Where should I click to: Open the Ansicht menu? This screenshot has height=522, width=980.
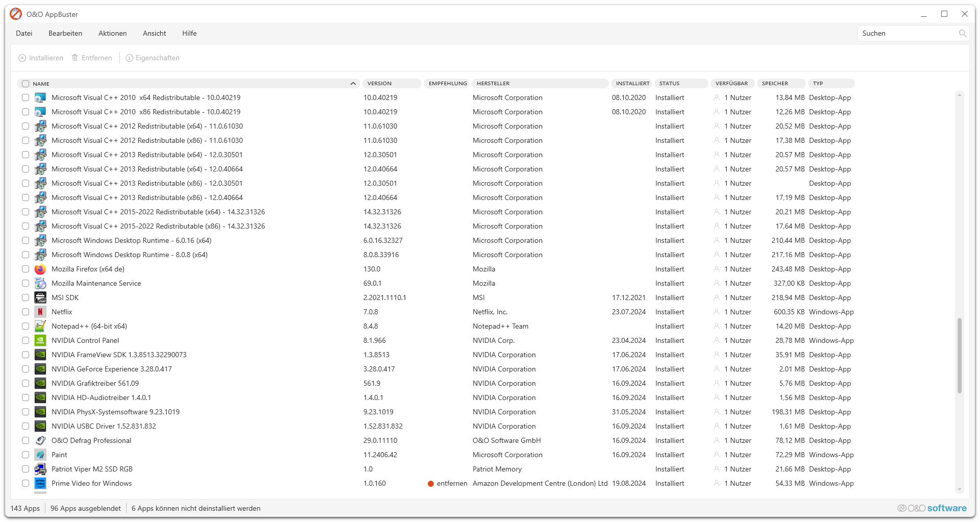click(x=154, y=33)
